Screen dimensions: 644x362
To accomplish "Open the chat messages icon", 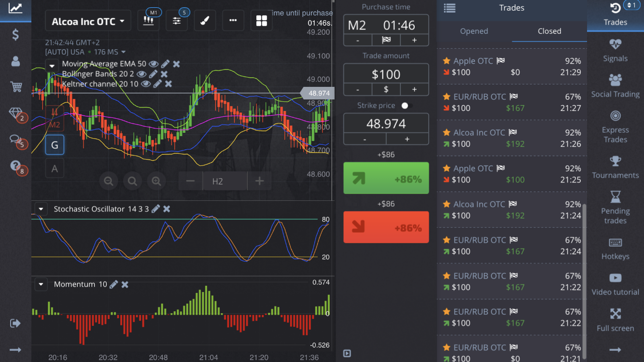I will [x=15, y=140].
